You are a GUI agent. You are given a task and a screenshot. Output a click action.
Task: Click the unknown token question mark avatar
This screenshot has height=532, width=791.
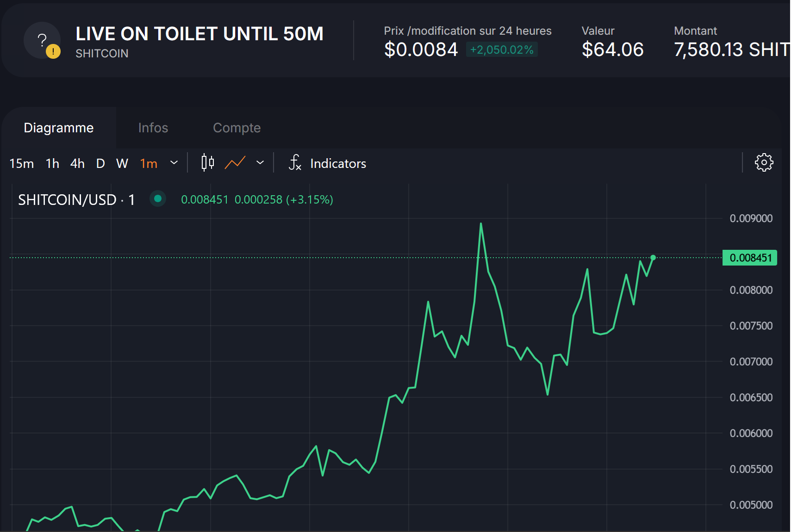[41, 40]
